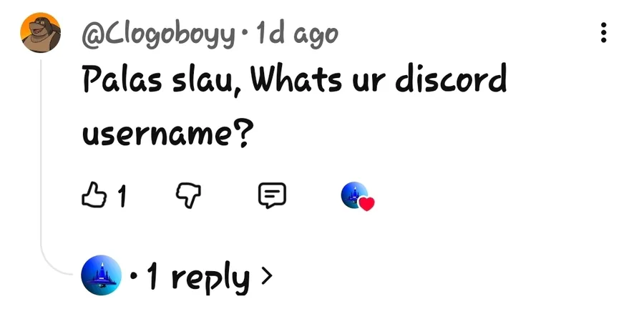Open the @Clogoboyy channel link
The image size is (644, 314).
[x=160, y=34]
